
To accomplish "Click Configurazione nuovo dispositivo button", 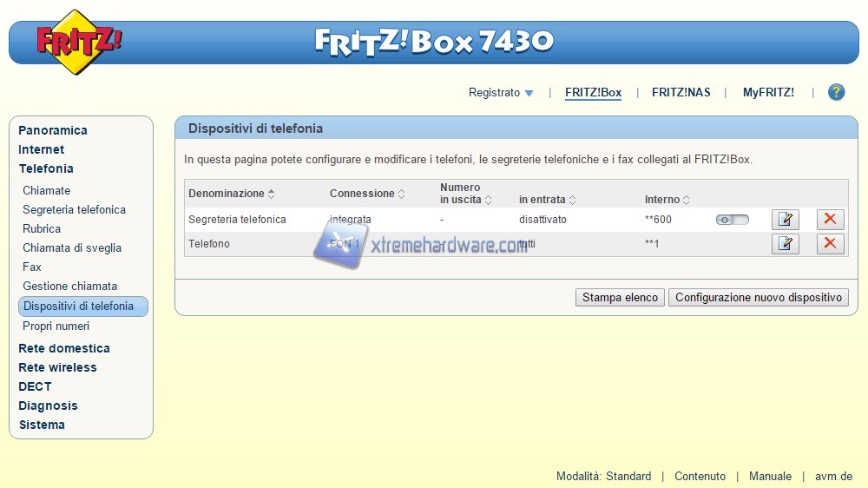I will pos(758,297).
